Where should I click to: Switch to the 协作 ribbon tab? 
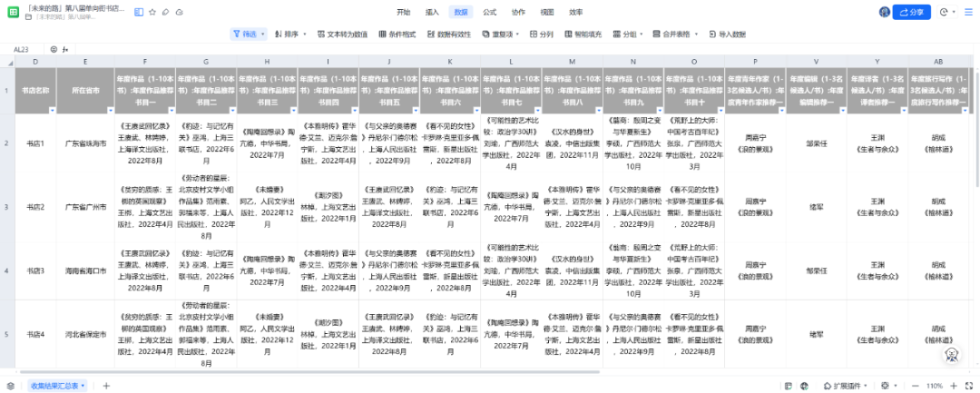[518, 12]
